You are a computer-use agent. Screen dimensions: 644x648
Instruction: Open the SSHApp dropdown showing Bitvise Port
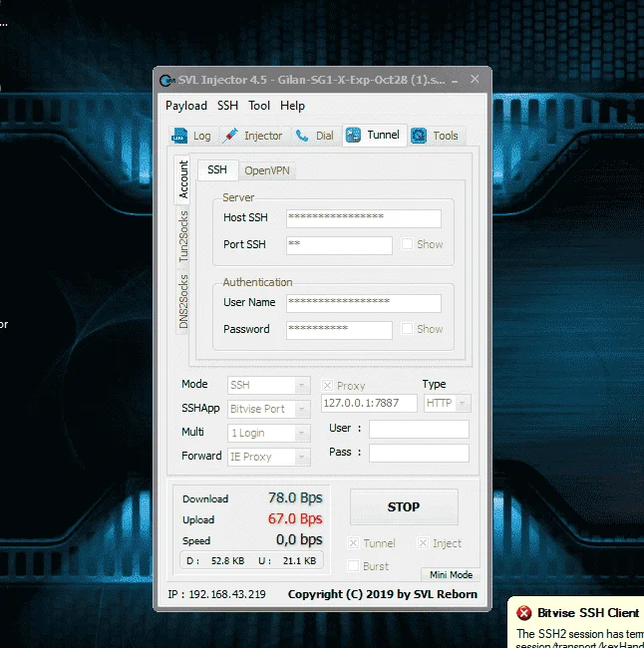tap(269, 409)
